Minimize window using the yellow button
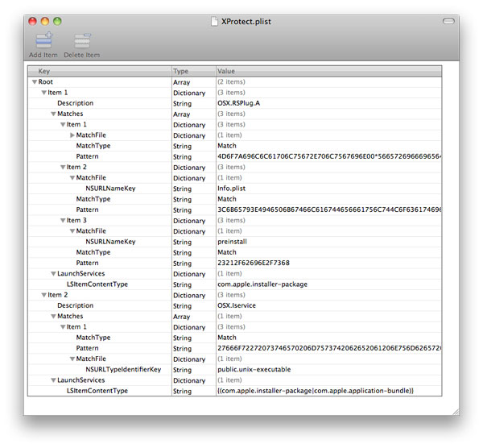 pyautogui.click(x=45, y=21)
